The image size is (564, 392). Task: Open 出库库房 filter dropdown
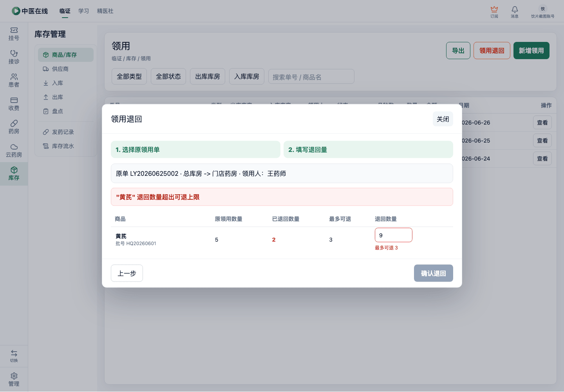point(208,76)
